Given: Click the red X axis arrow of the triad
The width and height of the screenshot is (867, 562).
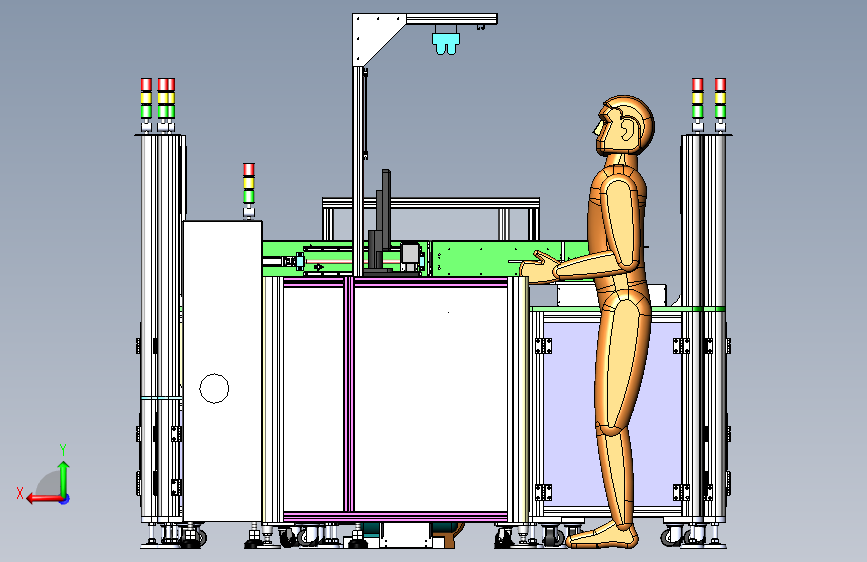Looking at the screenshot, I should [44, 499].
